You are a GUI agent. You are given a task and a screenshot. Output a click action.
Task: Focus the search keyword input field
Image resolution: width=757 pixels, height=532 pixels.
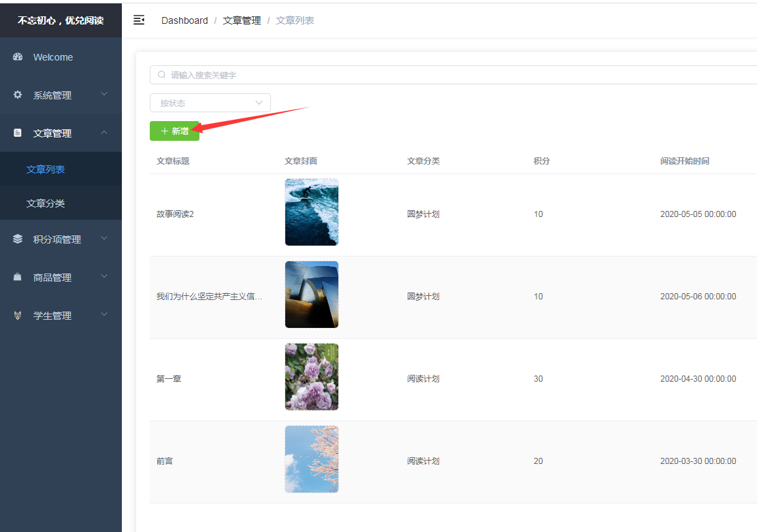[454, 75]
